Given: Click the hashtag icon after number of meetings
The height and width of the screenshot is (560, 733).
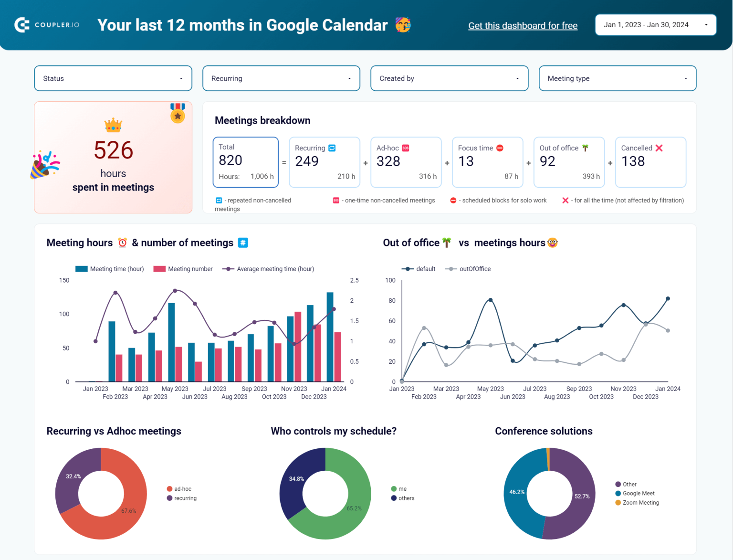Looking at the screenshot, I should click(243, 243).
